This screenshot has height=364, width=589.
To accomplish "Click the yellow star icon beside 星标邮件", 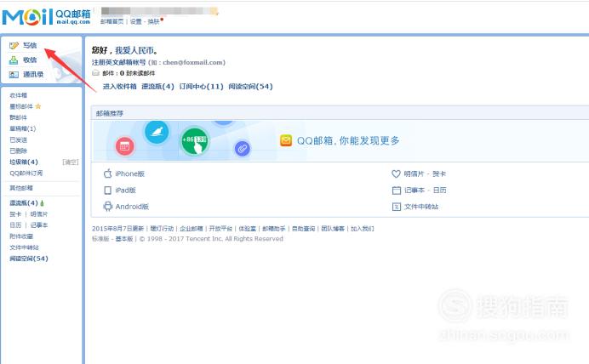I will pos(38,106).
